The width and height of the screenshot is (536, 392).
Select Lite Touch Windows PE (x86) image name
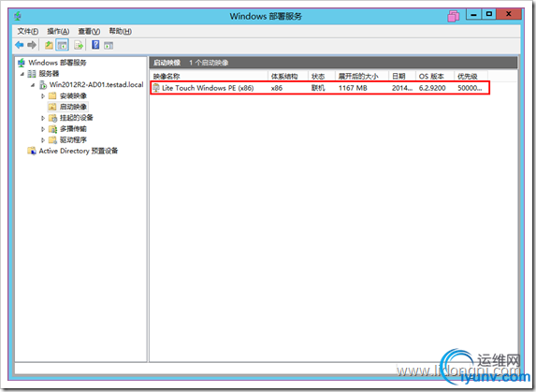point(208,88)
